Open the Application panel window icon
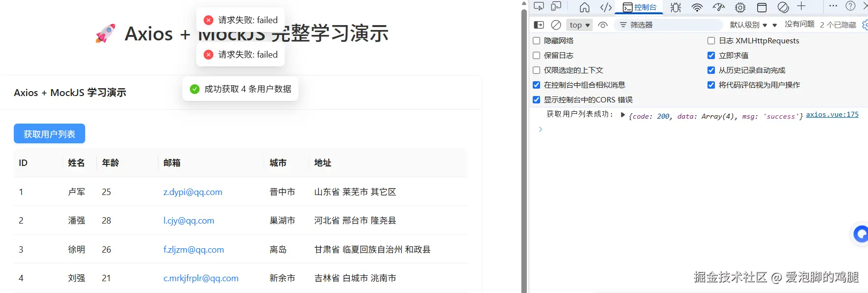The width and height of the screenshot is (868, 293). tap(762, 7)
